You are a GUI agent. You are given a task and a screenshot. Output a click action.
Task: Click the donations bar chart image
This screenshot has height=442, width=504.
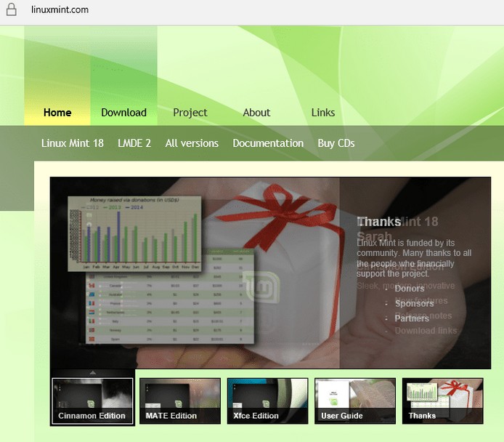tap(134, 234)
